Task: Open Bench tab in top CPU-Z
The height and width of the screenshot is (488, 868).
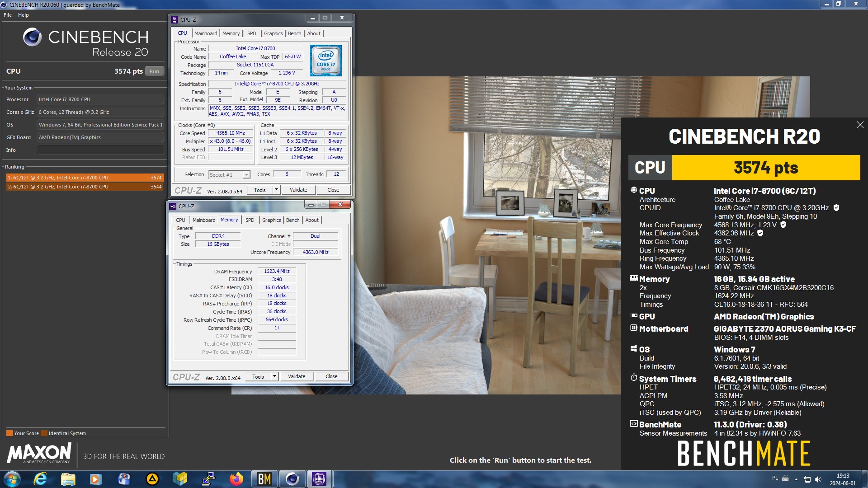Action: [x=294, y=33]
